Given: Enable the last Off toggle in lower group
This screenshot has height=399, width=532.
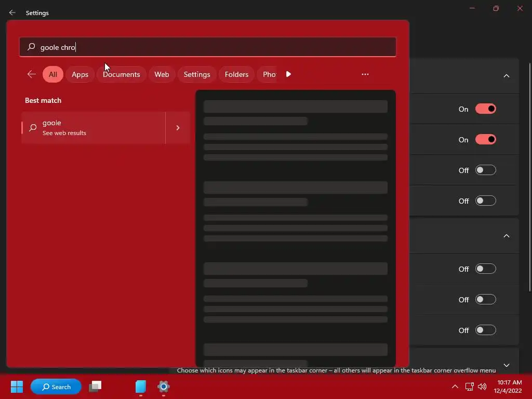Looking at the screenshot, I should (486, 330).
